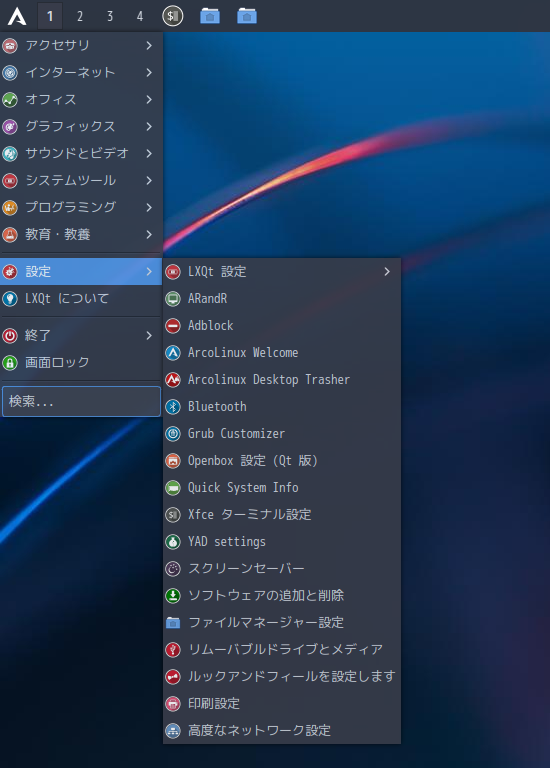Click the 画面ロック padlock icon
This screenshot has width=550, height=768.
tap(10, 362)
